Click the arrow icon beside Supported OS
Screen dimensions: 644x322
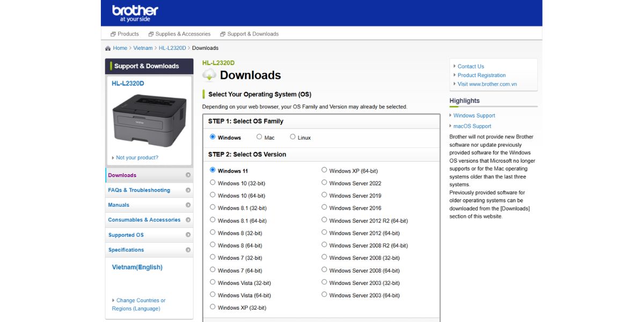point(188,235)
